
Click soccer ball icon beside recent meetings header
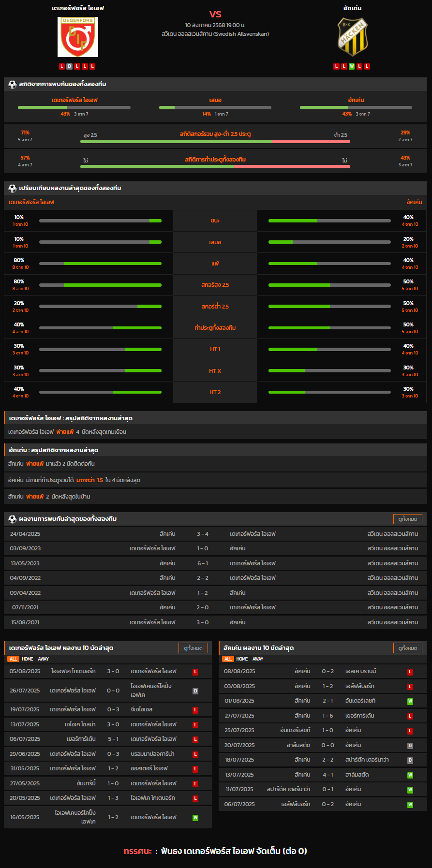point(13,519)
